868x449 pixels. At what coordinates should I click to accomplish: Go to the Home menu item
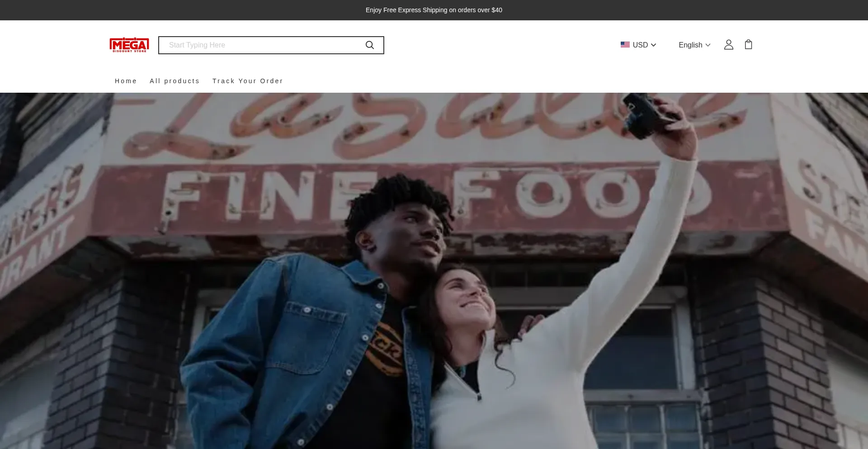click(x=126, y=81)
